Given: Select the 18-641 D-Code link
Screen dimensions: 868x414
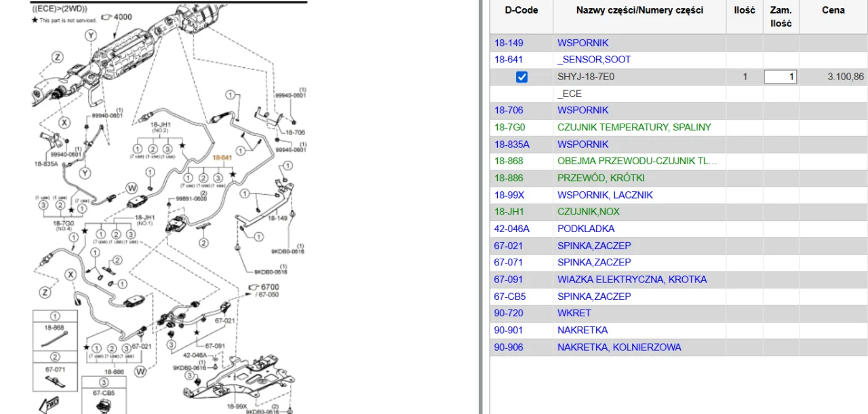Looking at the screenshot, I should pyautogui.click(x=508, y=60).
